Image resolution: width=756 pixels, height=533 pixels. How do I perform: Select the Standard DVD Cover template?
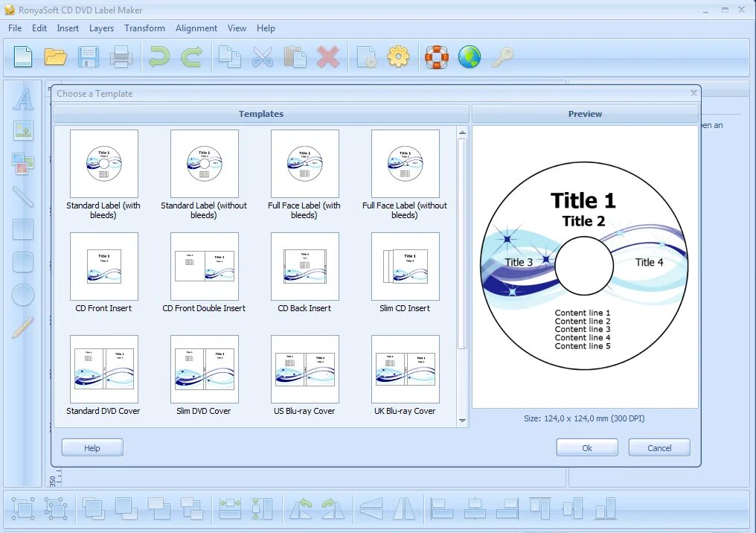pyautogui.click(x=103, y=375)
